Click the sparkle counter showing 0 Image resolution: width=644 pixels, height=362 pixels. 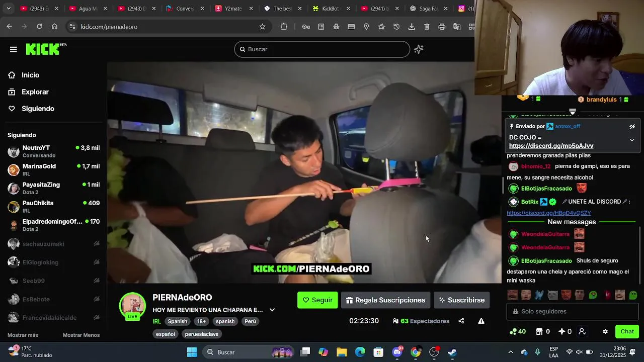(565, 331)
